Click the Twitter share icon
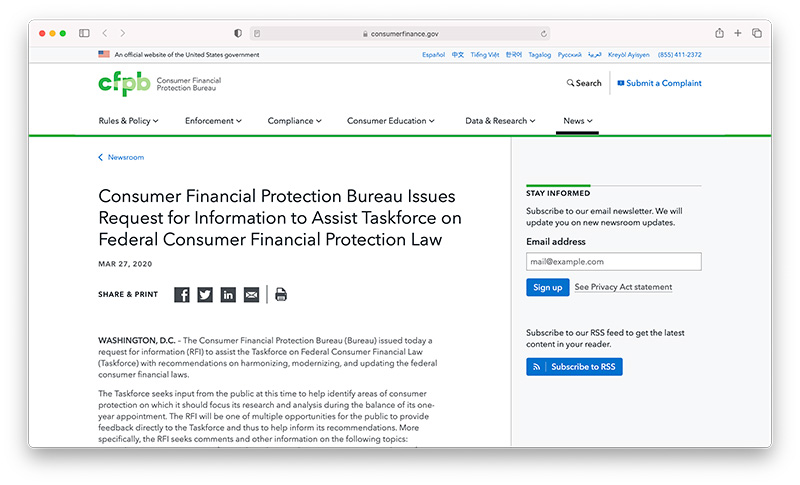 point(205,295)
